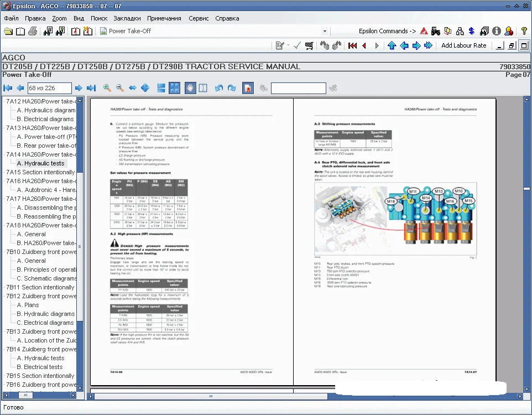Select 7A14 HA260/Power take-off tree node

(41, 154)
